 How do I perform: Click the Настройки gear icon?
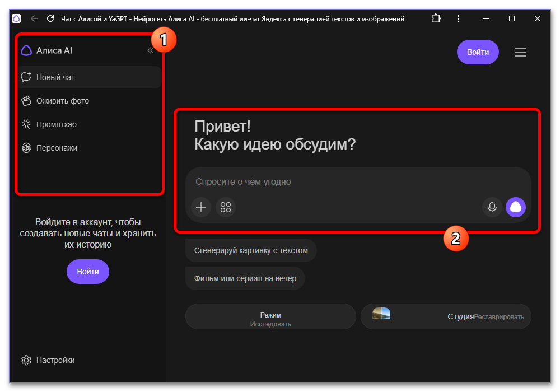pos(26,360)
